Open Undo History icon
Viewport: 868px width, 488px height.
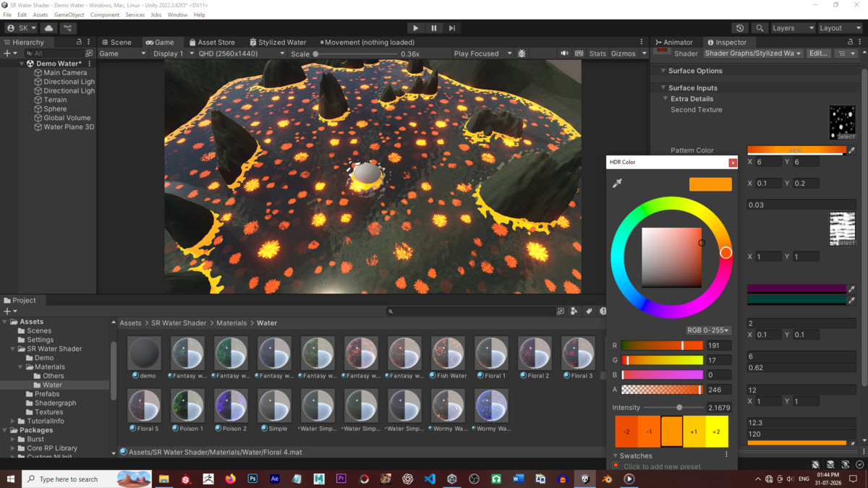pos(740,28)
